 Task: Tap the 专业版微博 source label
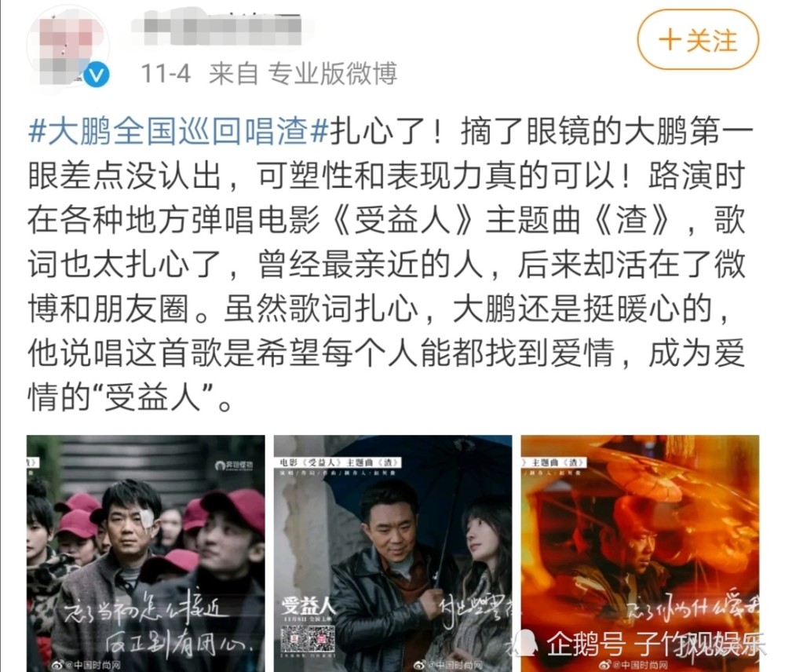pos(332,74)
